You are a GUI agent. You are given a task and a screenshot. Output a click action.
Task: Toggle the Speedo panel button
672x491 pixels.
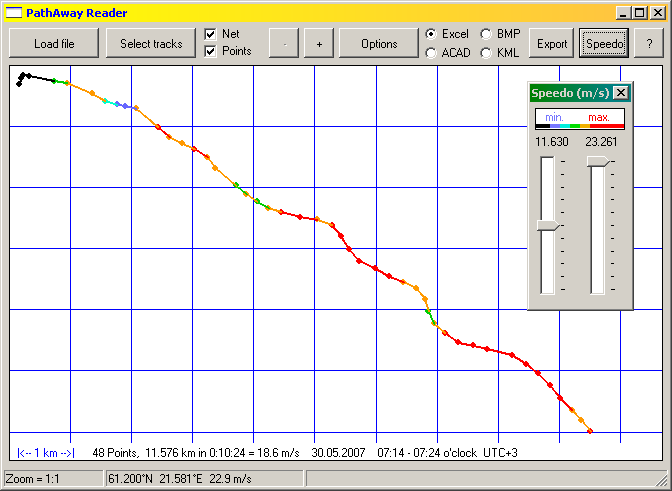(603, 44)
